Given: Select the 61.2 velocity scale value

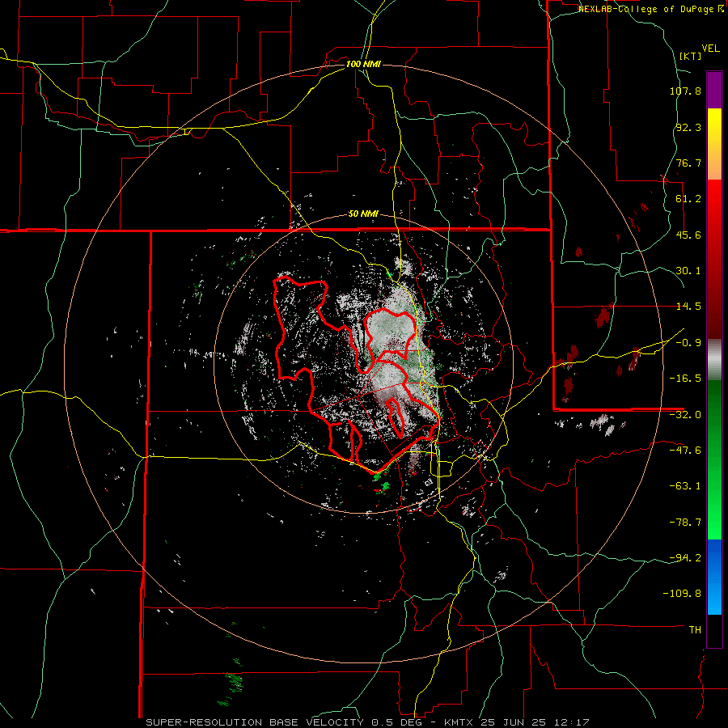Looking at the screenshot, I should click(x=688, y=199).
